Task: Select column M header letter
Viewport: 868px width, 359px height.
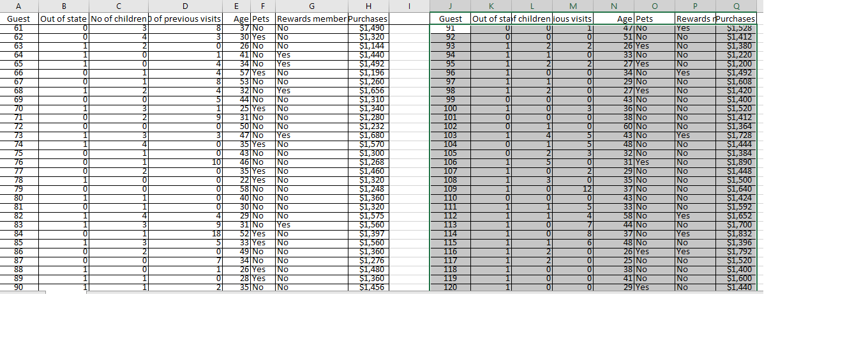Action: [572, 6]
